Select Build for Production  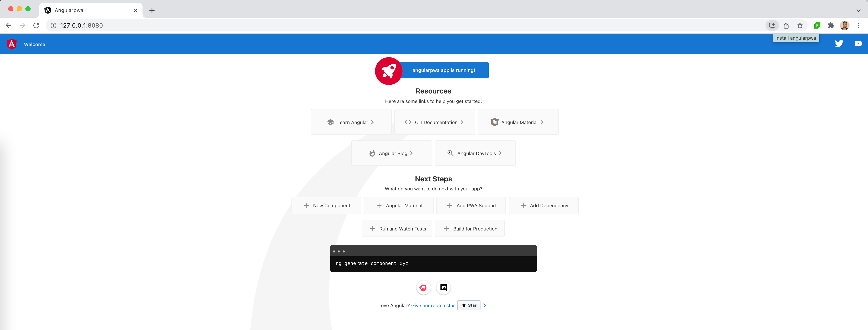point(470,229)
